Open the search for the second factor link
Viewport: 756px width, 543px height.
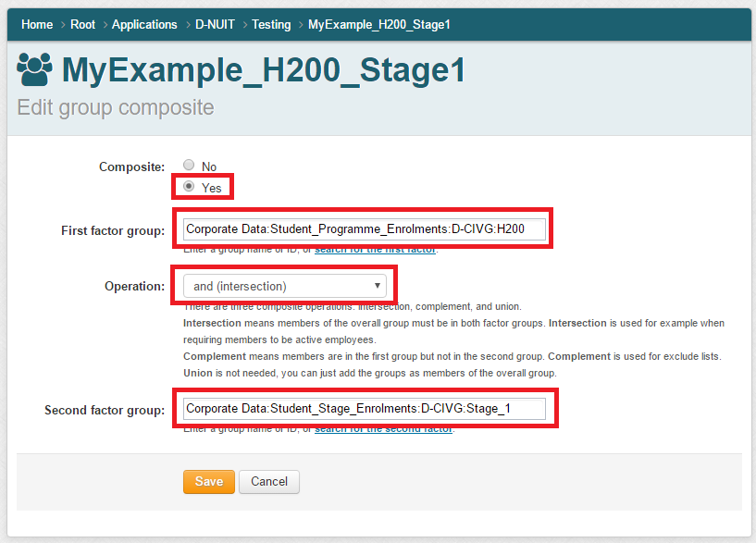(383, 429)
